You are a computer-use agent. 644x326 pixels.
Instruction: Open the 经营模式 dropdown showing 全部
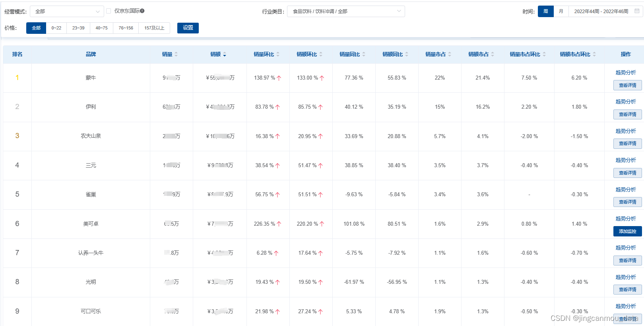67,11
